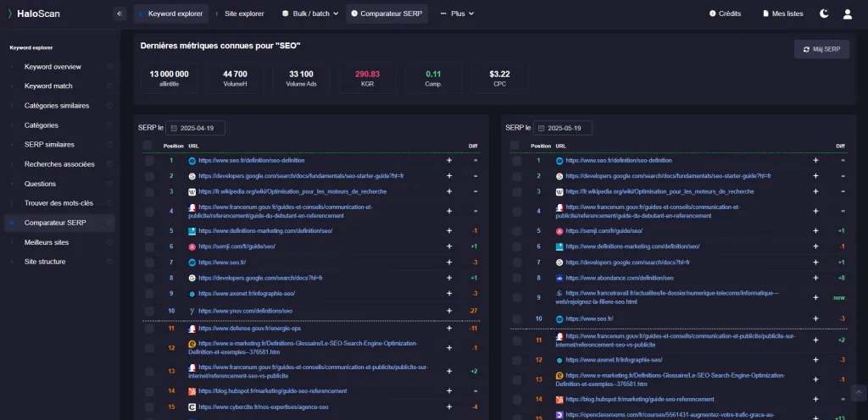The height and width of the screenshot is (420, 868).
Task: Switch to Site explorer tab
Action: (240, 14)
